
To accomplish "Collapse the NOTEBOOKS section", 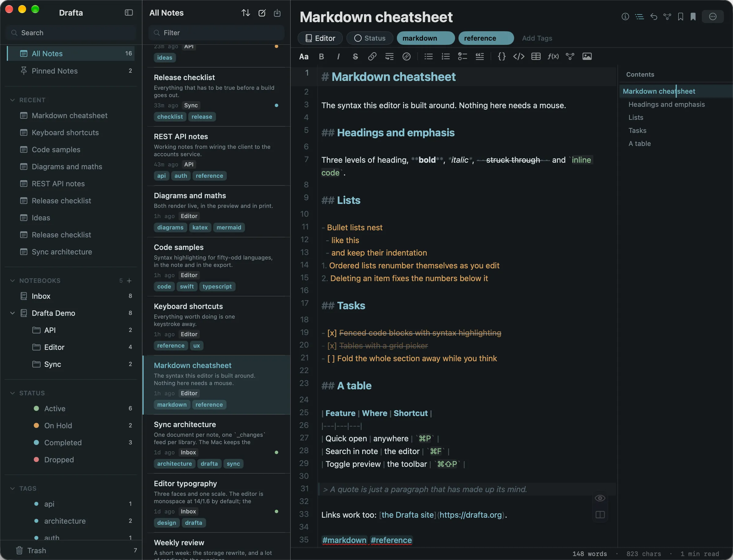I will (12, 281).
